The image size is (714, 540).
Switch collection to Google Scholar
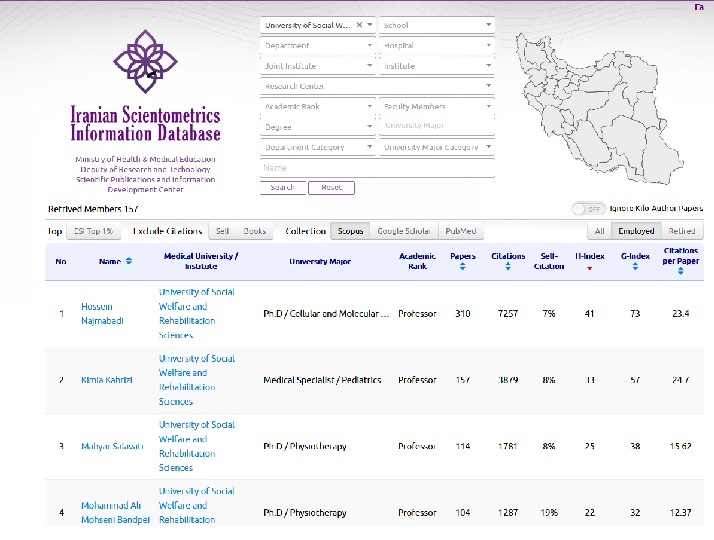click(404, 231)
